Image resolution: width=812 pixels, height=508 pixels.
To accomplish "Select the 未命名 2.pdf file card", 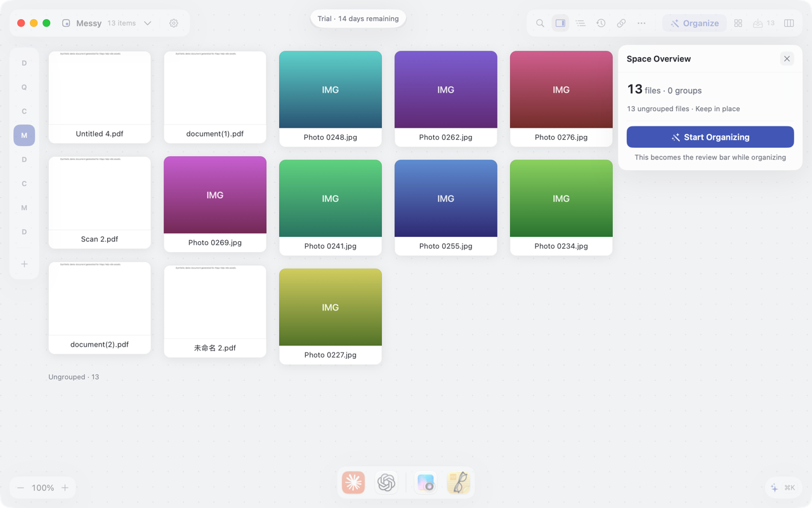I will (x=215, y=311).
